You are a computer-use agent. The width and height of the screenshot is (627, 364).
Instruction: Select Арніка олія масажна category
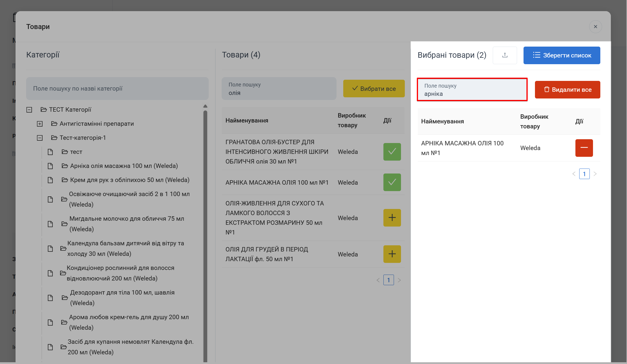[x=124, y=166]
